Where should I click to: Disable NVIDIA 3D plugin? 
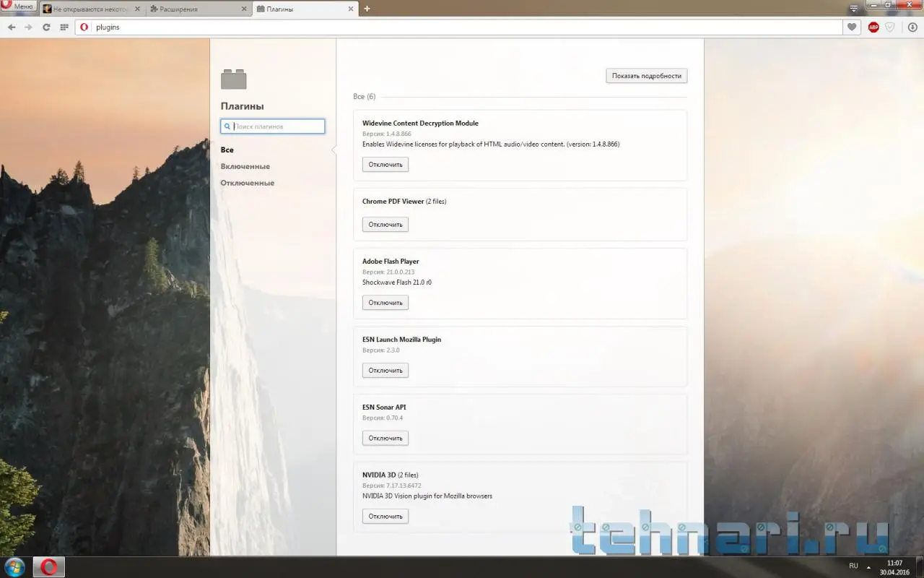point(385,517)
